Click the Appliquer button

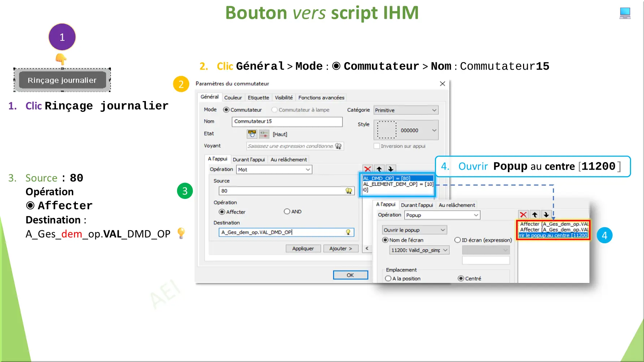click(303, 248)
